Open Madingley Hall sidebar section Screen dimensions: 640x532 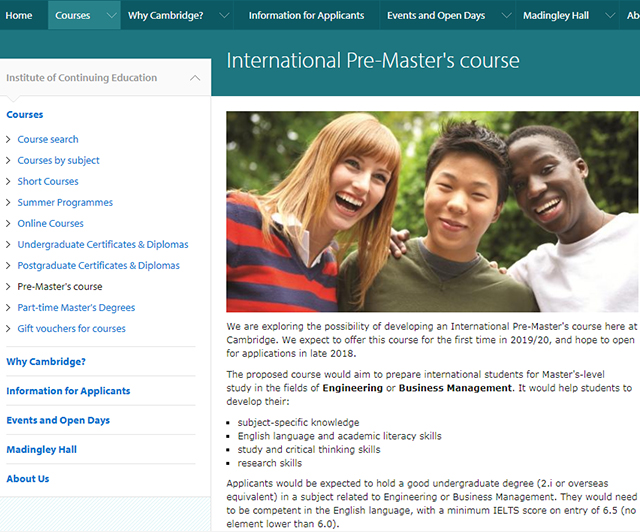[42, 450]
